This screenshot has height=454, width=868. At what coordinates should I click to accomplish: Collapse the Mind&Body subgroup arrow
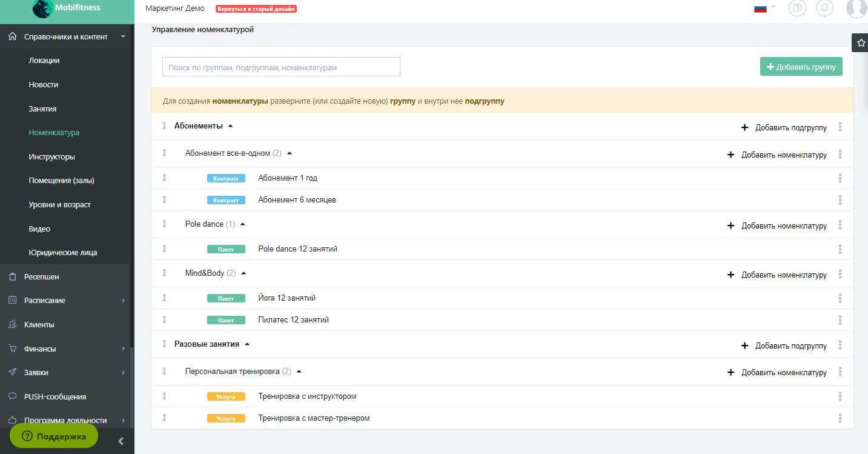tap(244, 273)
